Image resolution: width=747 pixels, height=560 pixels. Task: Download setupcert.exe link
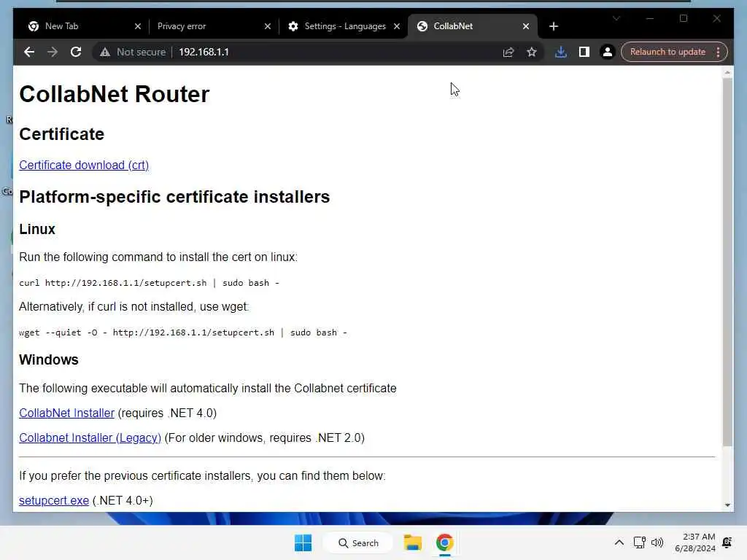coord(54,500)
